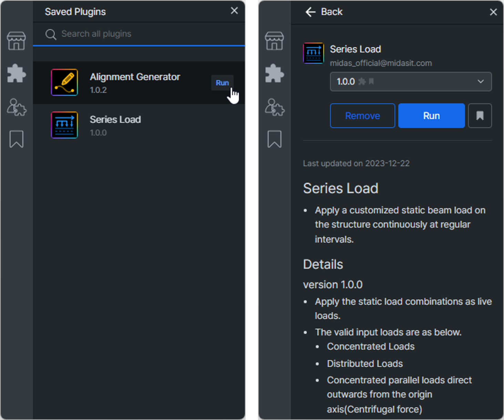Viewport: 504px width, 420px height.
Task: Select Alignment Generator plugin name
Action: 135,77
